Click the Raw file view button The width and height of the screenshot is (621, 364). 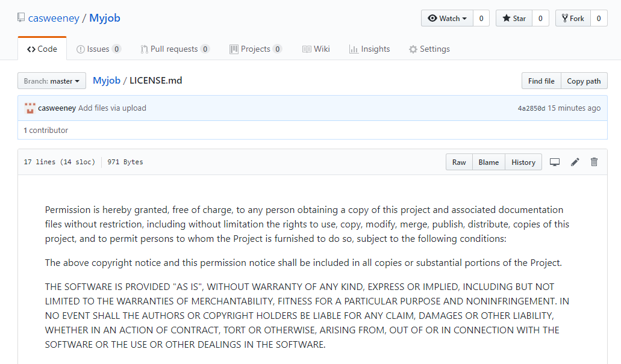459,162
